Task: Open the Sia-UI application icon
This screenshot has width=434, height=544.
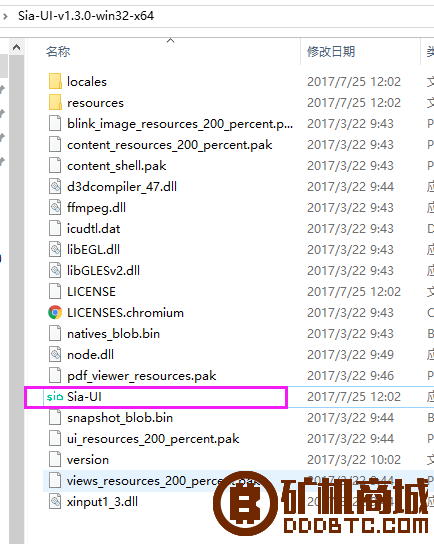Action: coord(55,397)
